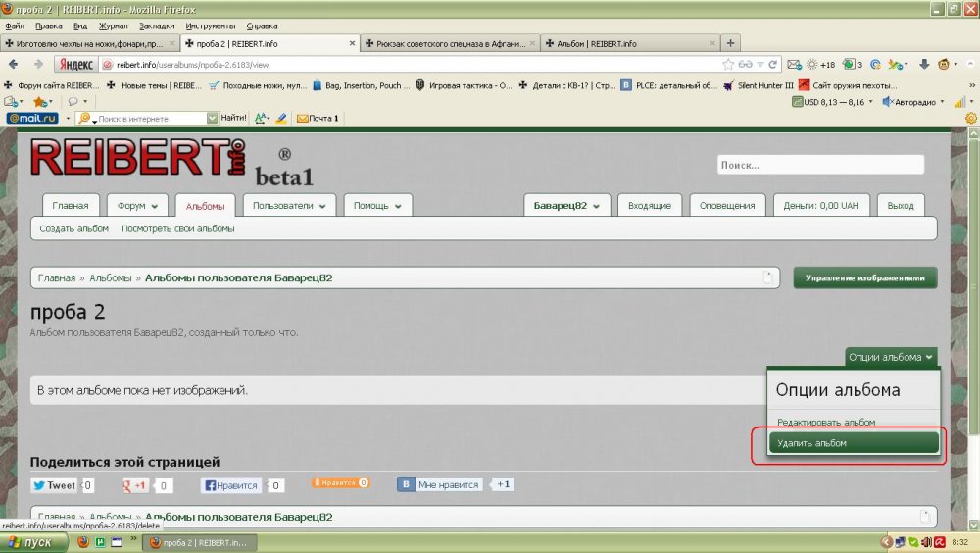980x553 pixels.
Task: Open the orange gear settings icon
Action: [970, 118]
